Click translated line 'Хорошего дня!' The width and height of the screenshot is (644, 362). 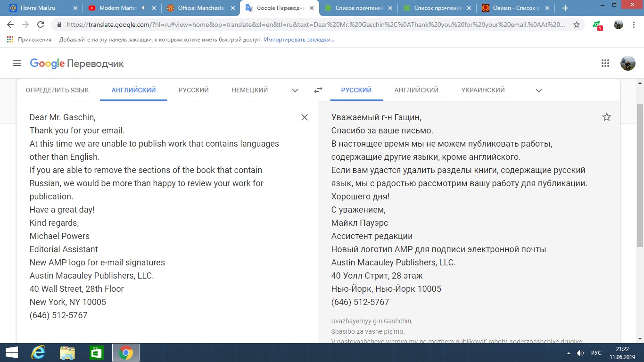click(360, 197)
